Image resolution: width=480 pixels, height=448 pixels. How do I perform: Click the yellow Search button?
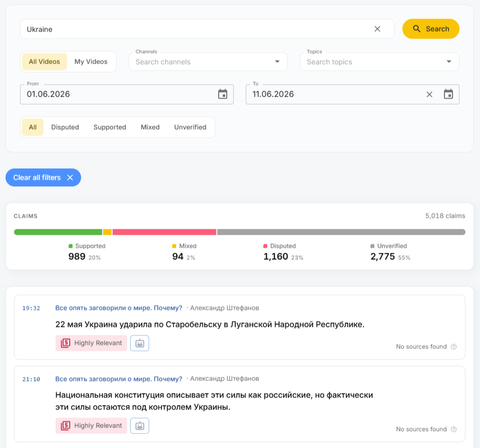pyautogui.click(x=431, y=29)
